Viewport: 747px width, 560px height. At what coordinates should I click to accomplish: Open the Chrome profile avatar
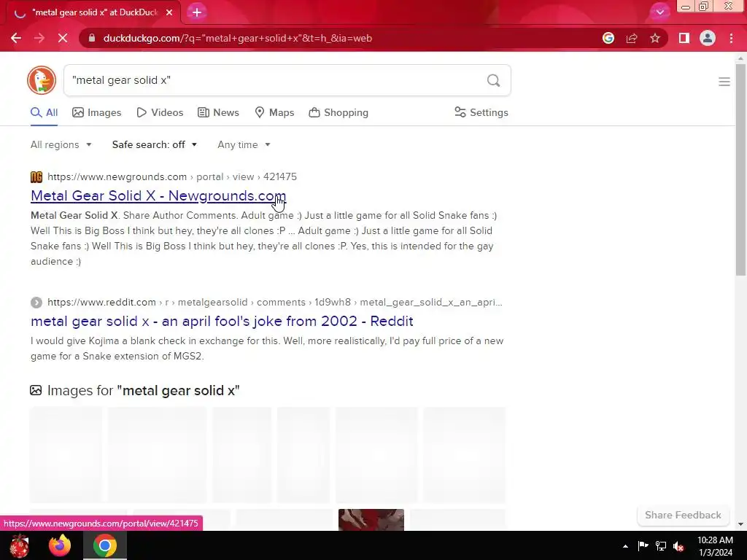708,38
